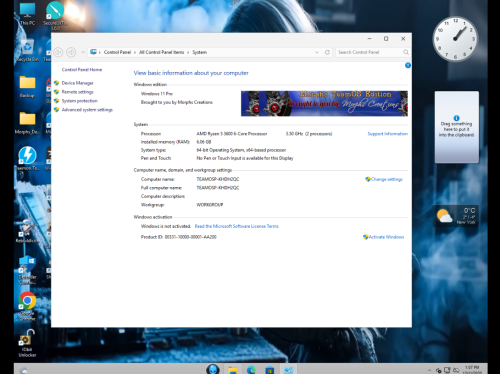Open Device Manager from the sidebar

77,83
